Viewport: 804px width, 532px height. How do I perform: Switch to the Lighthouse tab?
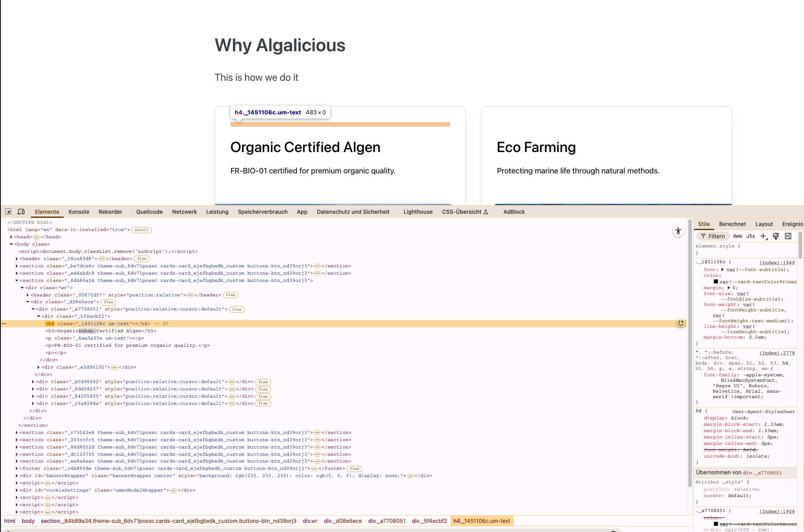418,212
